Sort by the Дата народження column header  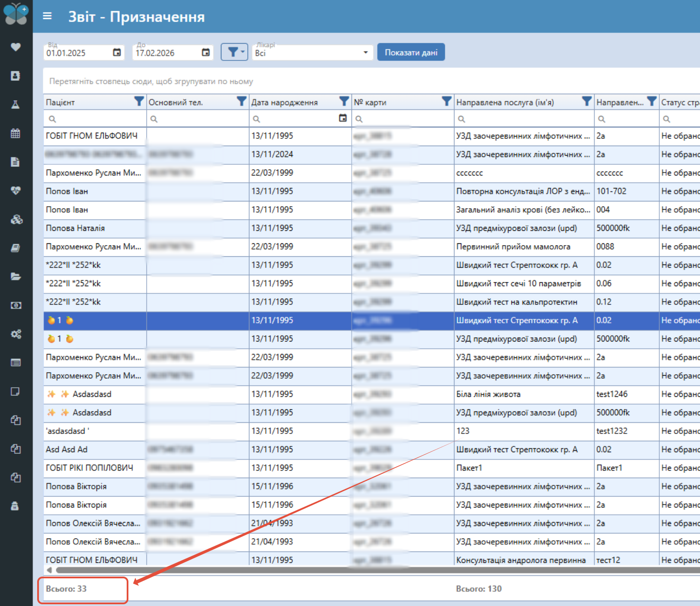(x=284, y=102)
